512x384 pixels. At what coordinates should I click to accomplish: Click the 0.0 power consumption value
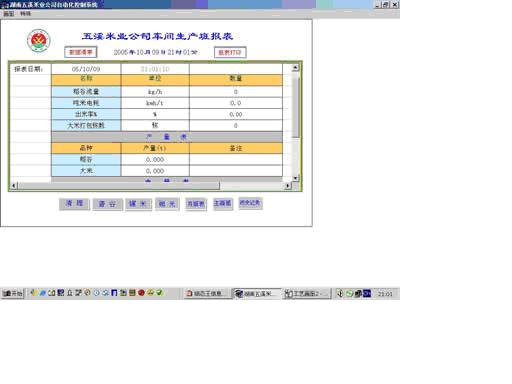236,103
